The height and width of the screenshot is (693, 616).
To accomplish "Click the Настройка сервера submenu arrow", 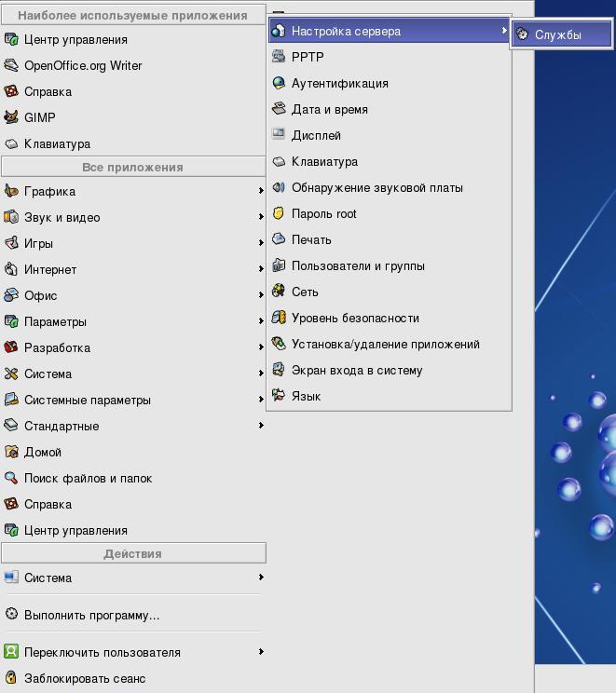I will pyautogui.click(x=503, y=31).
